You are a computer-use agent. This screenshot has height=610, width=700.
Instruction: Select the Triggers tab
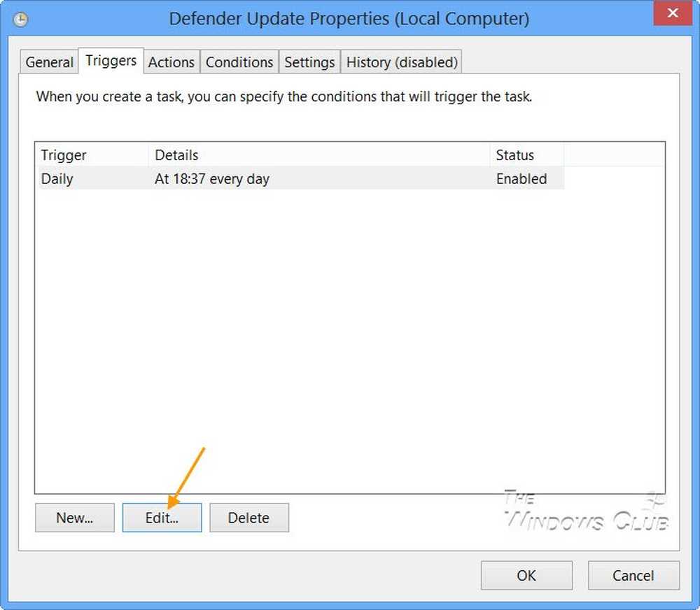(x=111, y=61)
